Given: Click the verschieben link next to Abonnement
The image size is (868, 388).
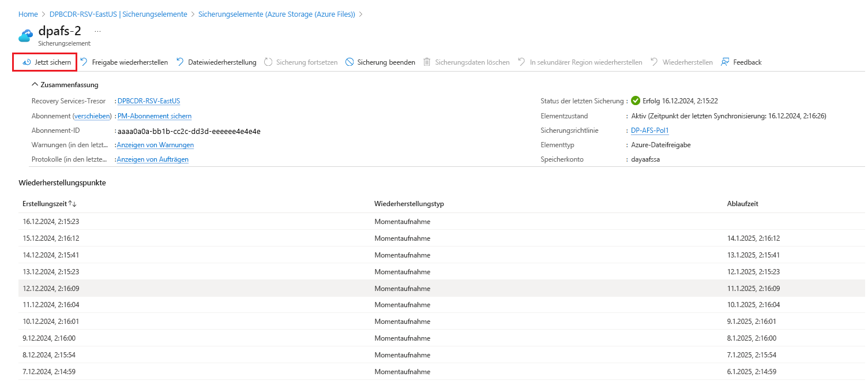Looking at the screenshot, I should tap(92, 116).
